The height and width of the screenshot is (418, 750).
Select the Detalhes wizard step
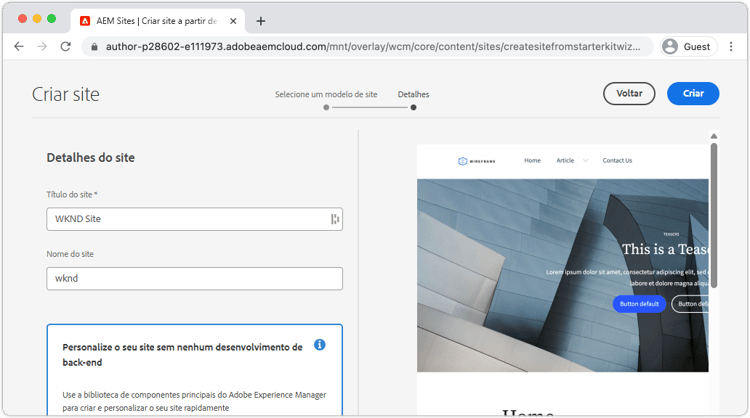(x=413, y=94)
